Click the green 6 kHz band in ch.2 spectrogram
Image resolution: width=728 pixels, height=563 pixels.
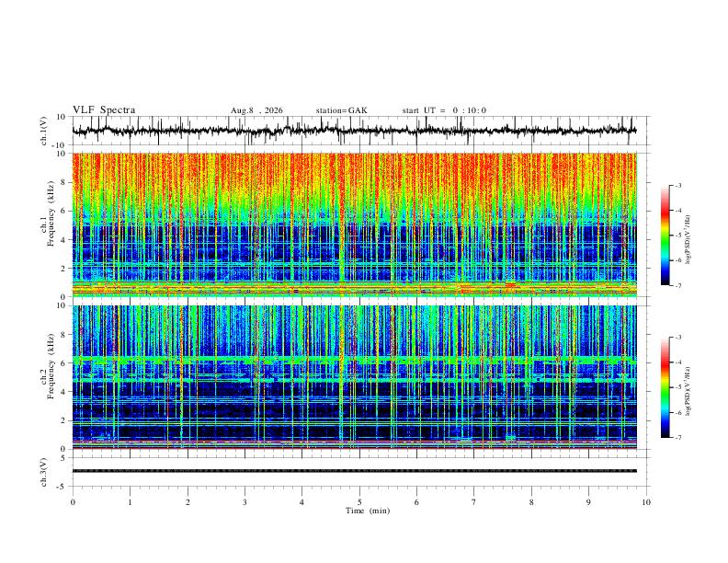[x=354, y=360]
